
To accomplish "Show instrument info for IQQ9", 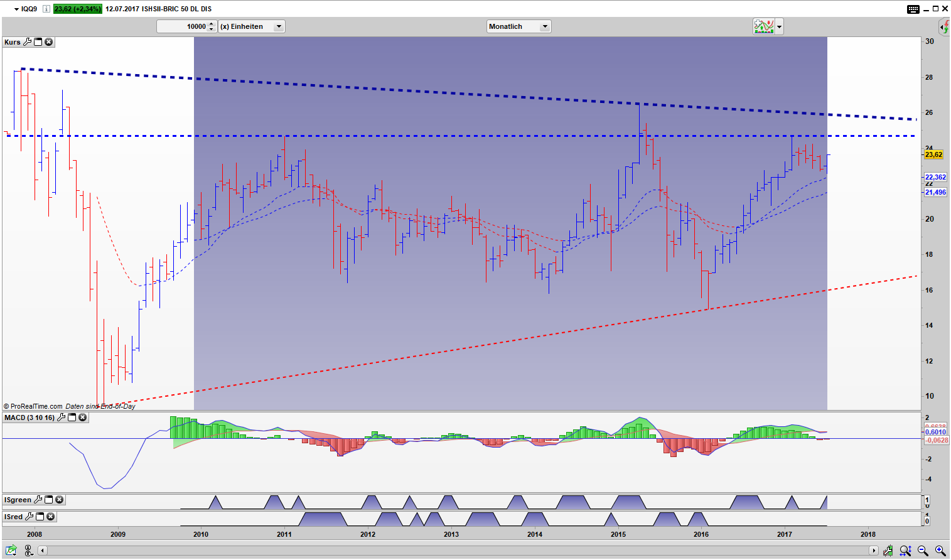I will [x=46, y=9].
